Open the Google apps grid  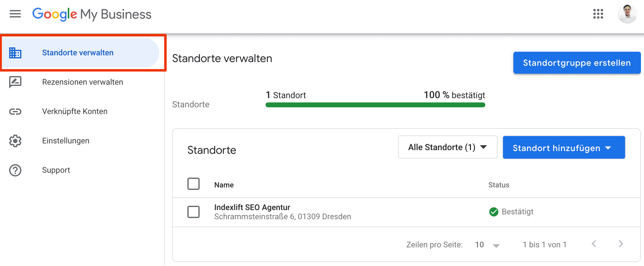pyautogui.click(x=598, y=14)
